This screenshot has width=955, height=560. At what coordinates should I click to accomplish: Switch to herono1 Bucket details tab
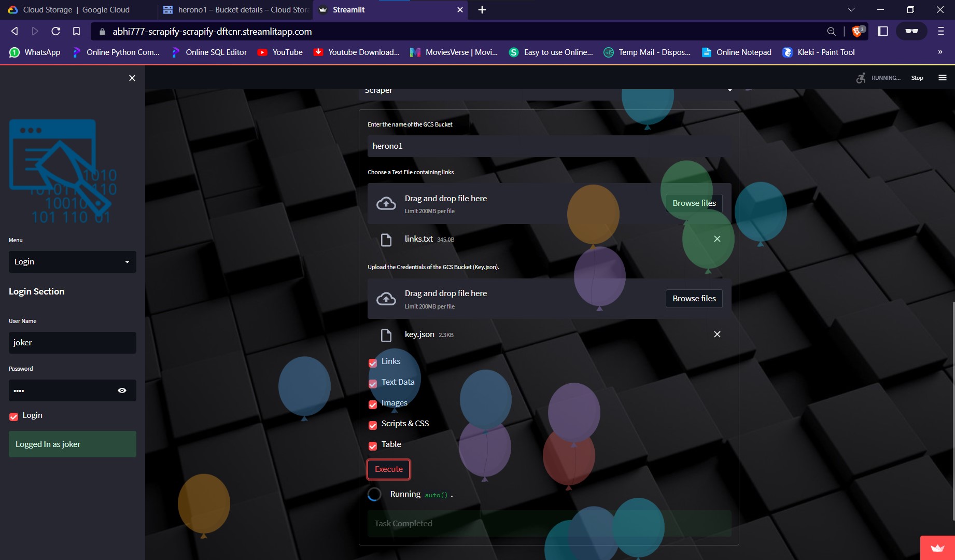click(235, 10)
